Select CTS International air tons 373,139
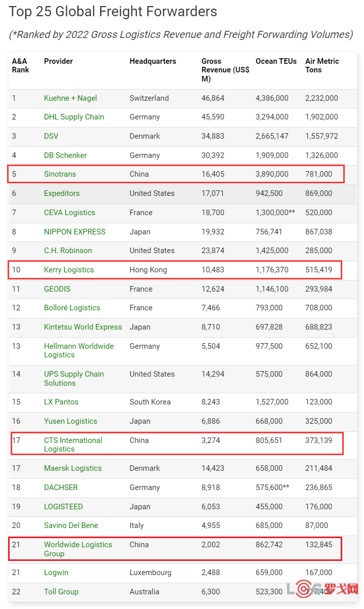This screenshot has width=364, height=609. tap(319, 440)
